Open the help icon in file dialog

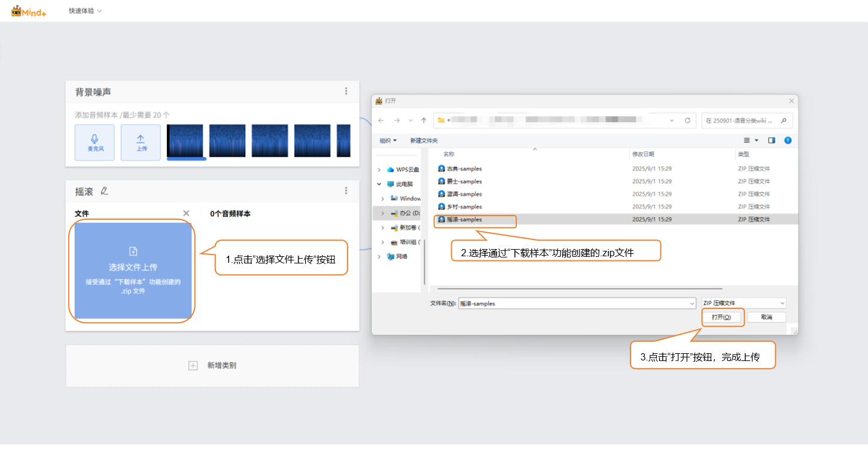(x=788, y=141)
